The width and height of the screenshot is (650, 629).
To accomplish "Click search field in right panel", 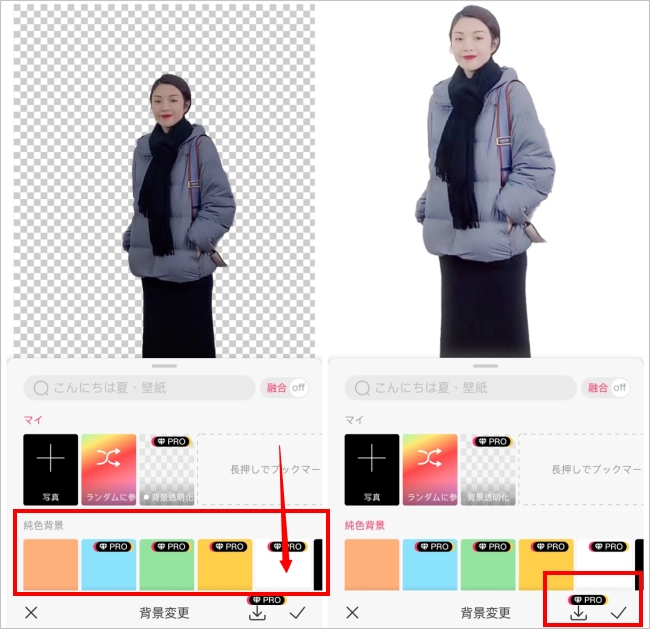I will [x=460, y=388].
